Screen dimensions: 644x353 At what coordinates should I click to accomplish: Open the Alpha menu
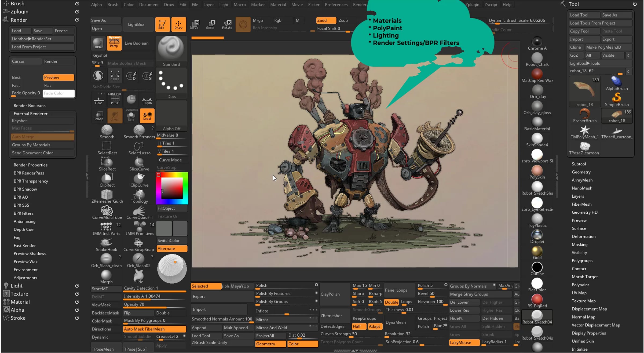[x=96, y=5]
